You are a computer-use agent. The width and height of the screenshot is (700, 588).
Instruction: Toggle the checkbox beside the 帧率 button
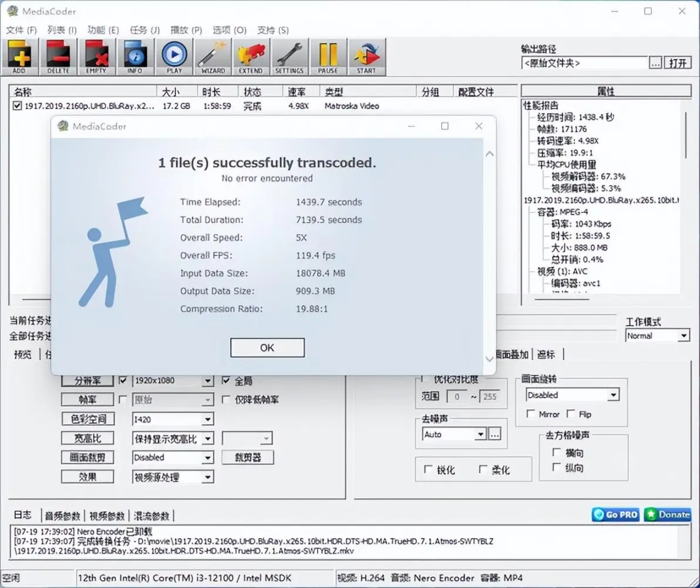[123, 400]
